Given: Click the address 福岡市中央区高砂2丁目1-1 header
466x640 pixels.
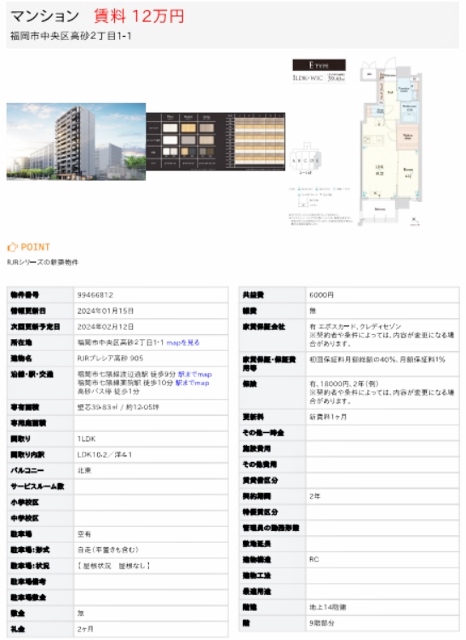Looking at the screenshot, I should (x=71, y=36).
